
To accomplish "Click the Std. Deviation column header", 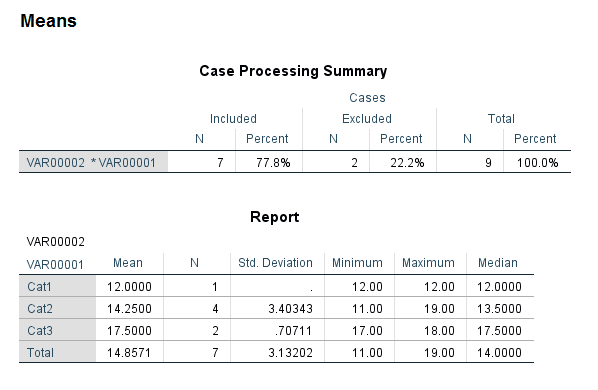I will 275,263.
